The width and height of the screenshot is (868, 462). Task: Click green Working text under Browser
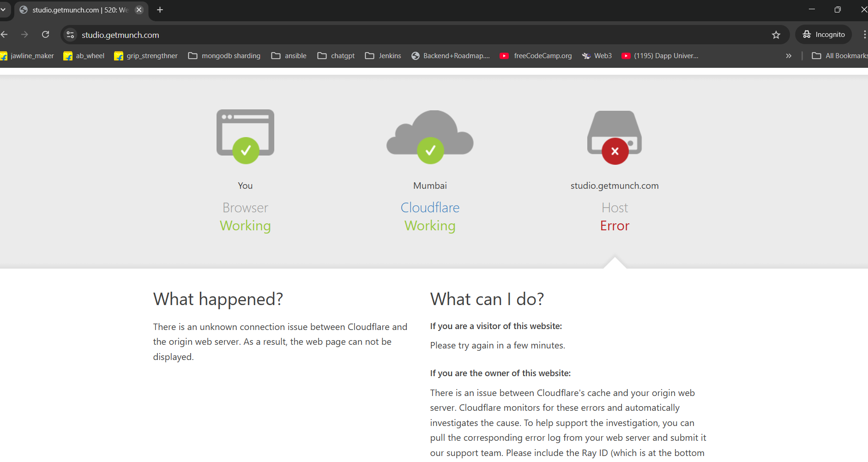(x=245, y=226)
